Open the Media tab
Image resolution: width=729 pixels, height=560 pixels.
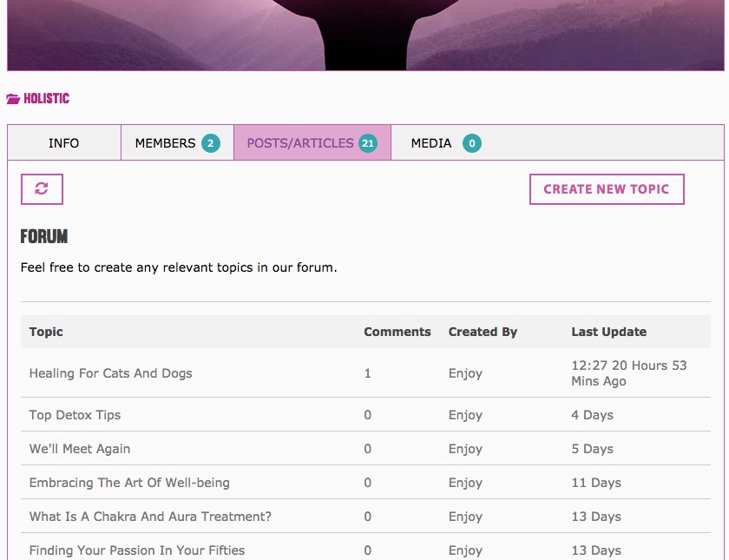point(446,142)
